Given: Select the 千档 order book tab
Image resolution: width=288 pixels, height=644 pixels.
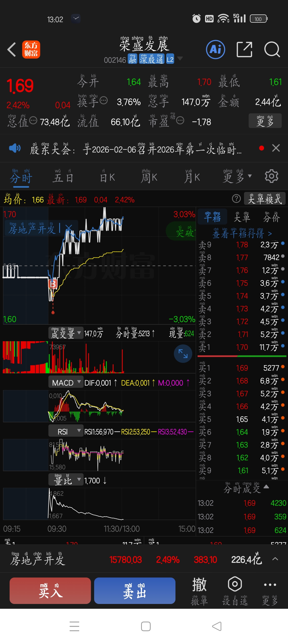Looking at the screenshot, I should 213,217.
